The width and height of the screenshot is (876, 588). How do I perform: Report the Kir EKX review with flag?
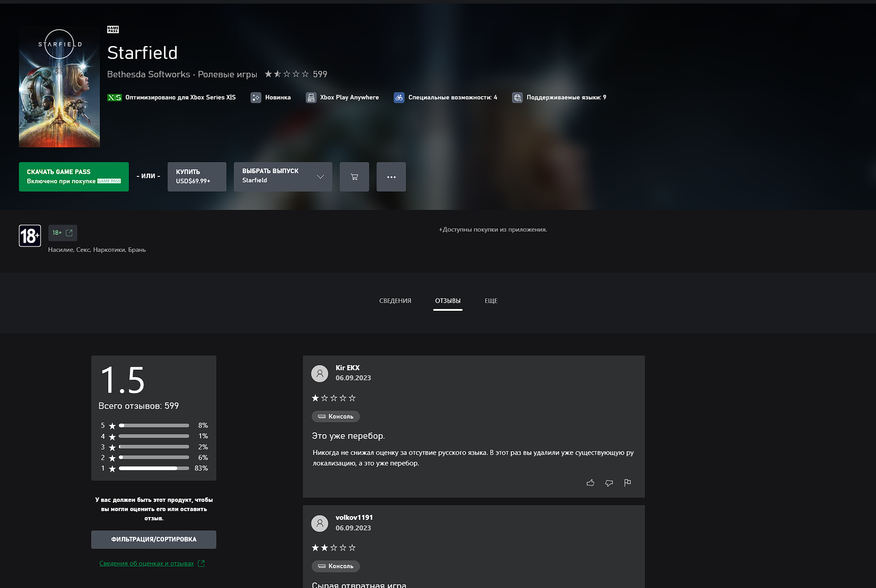[x=627, y=483]
